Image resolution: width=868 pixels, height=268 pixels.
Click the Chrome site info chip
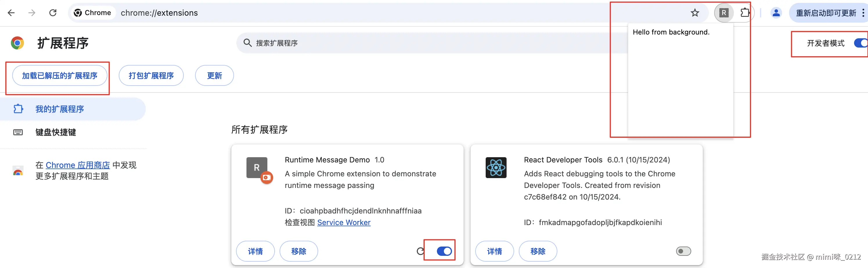point(93,13)
